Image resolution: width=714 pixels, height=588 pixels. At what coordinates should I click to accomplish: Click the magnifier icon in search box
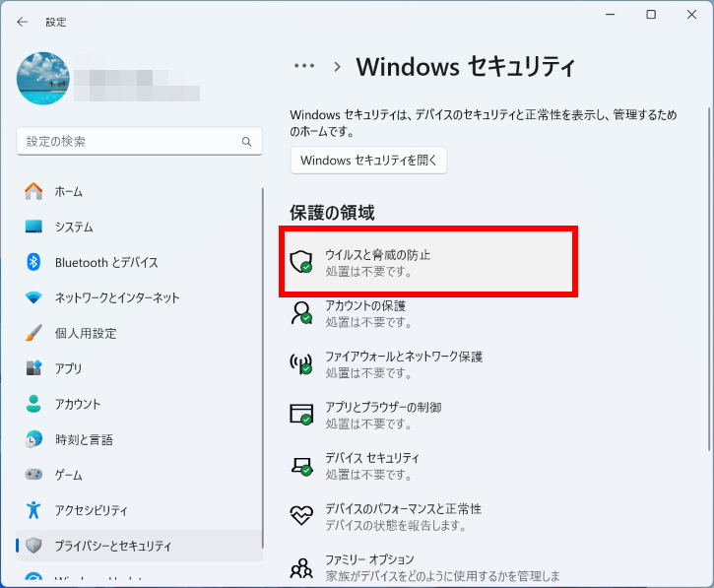click(x=246, y=142)
